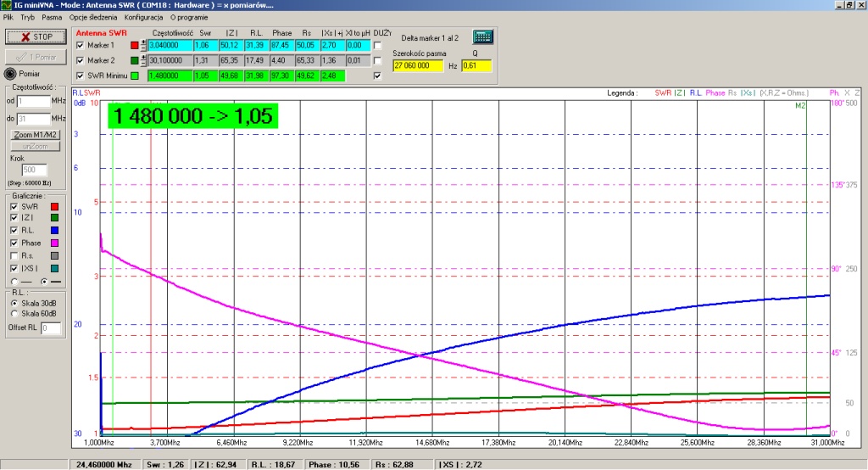Increment Marker 1 frequency with stepper
This screenshot has width=868, height=470.
(x=143, y=42)
